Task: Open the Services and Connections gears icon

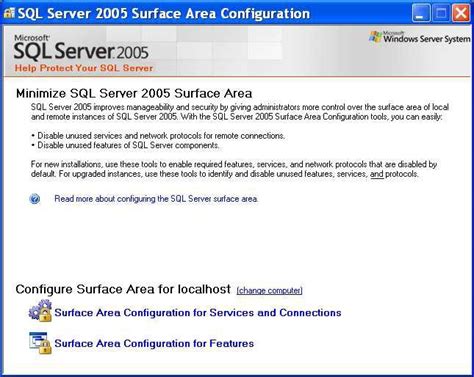Action: (x=40, y=311)
